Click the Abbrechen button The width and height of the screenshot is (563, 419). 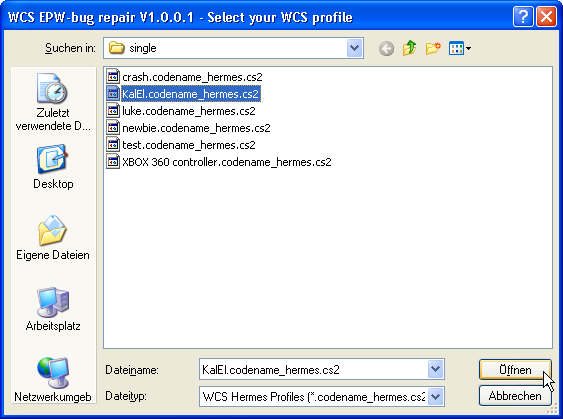[515, 396]
